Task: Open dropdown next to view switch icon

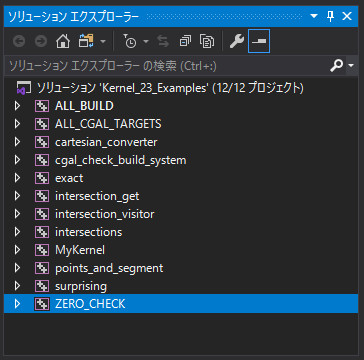Action: (103, 42)
